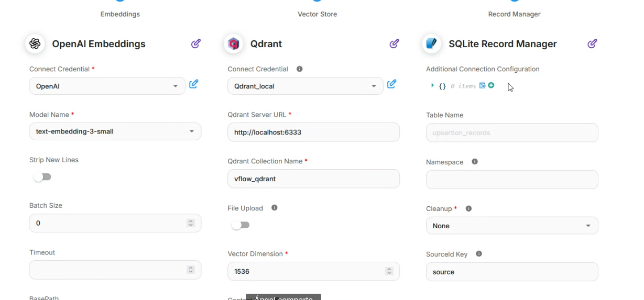Viewport: 644px width, 300px height.
Task: Click the Table Name input field
Action: tap(511, 133)
